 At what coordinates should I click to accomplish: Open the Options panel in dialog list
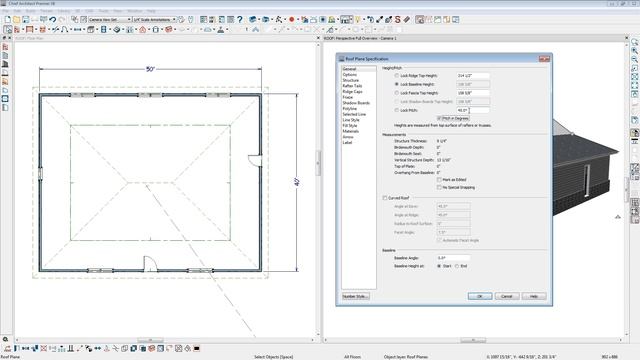tap(350, 75)
